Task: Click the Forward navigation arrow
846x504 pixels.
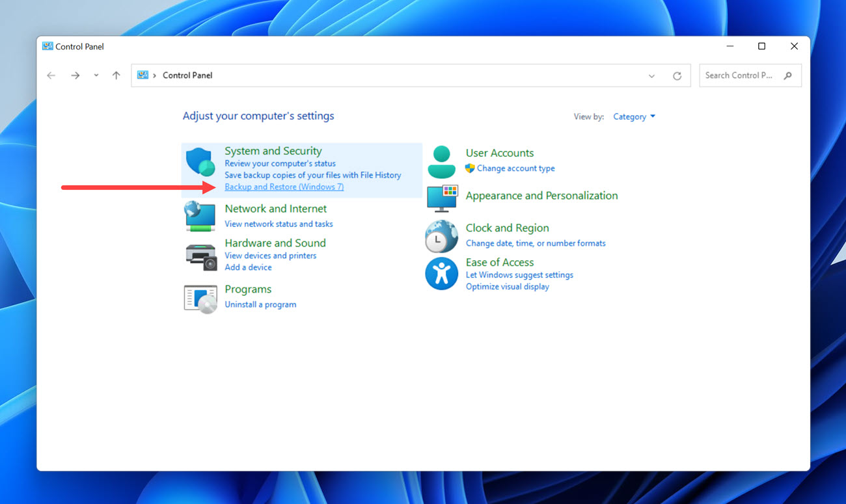Action: (x=75, y=75)
